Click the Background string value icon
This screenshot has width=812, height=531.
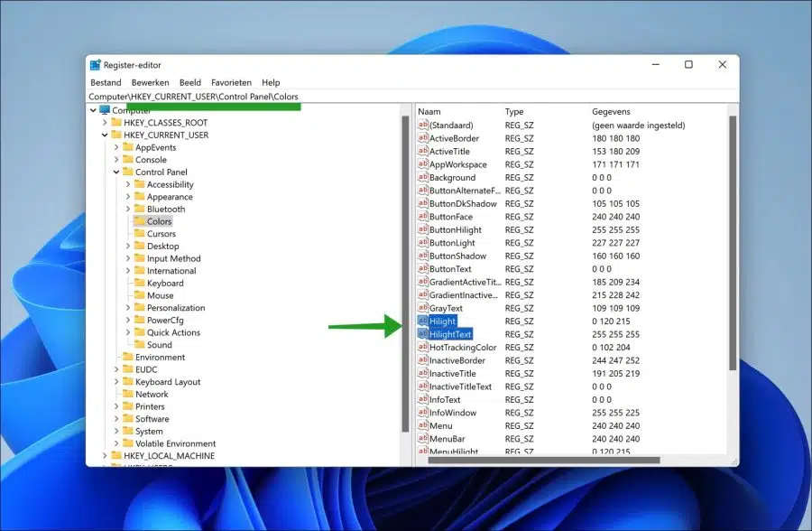tap(423, 177)
